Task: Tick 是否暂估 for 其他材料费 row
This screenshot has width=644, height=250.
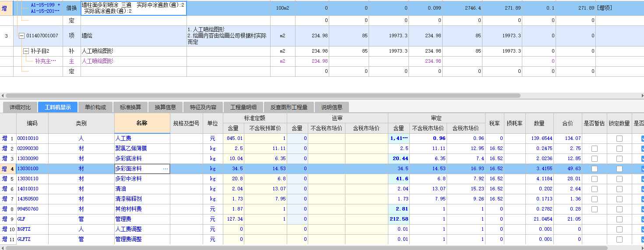Action: click(594, 209)
